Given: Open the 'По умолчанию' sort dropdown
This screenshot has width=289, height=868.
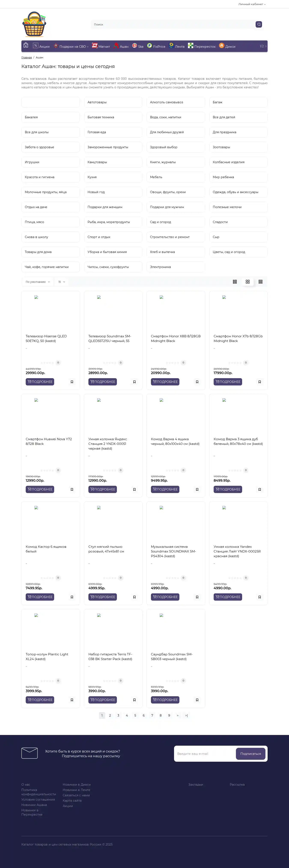Looking at the screenshot, I should [38, 282].
